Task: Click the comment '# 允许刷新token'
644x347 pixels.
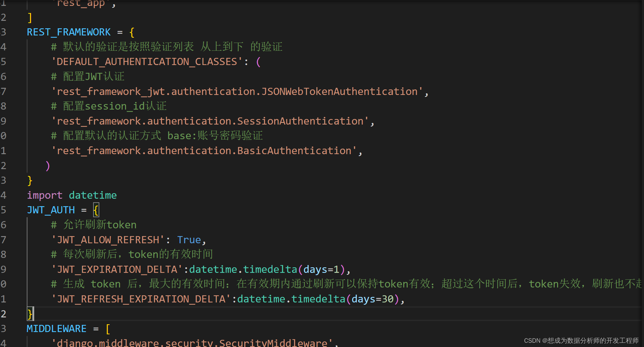Action: coord(94,225)
